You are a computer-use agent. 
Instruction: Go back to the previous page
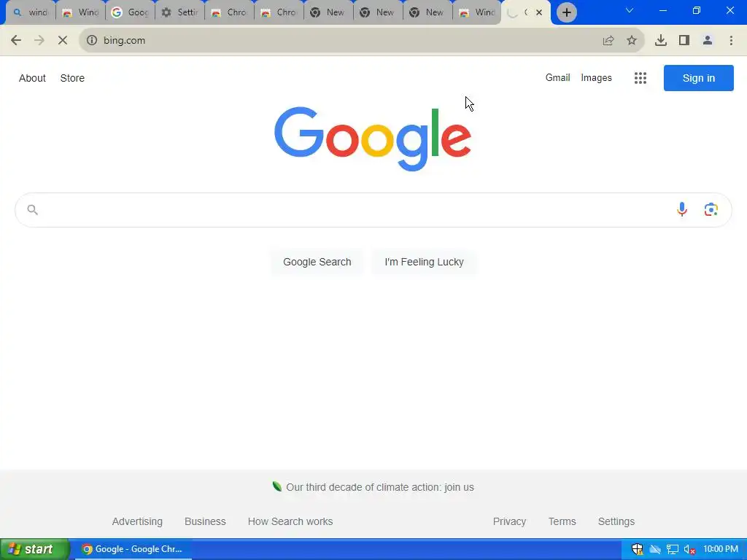tap(16, 41)
